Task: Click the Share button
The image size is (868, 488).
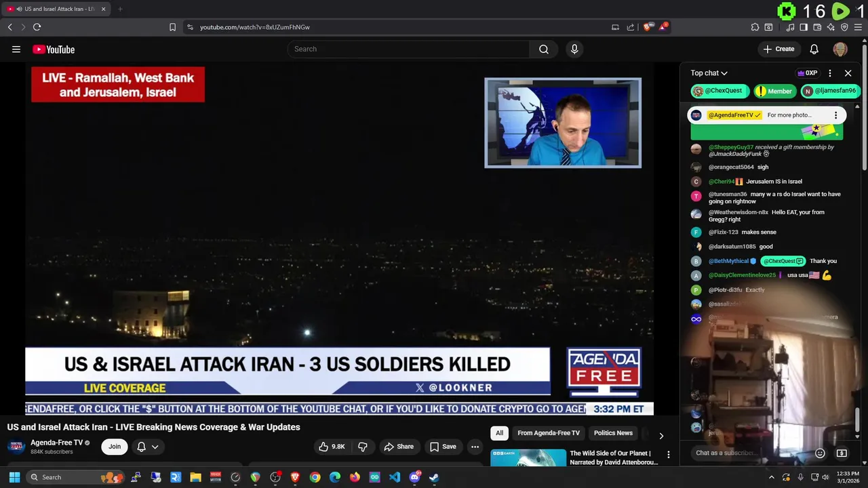Action: (x=398, y=447)
